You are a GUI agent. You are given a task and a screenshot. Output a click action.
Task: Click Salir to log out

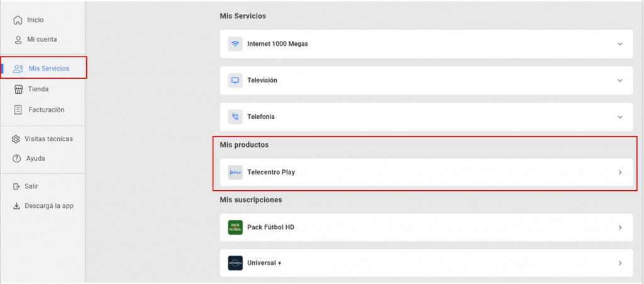click(x=31, y=186)
